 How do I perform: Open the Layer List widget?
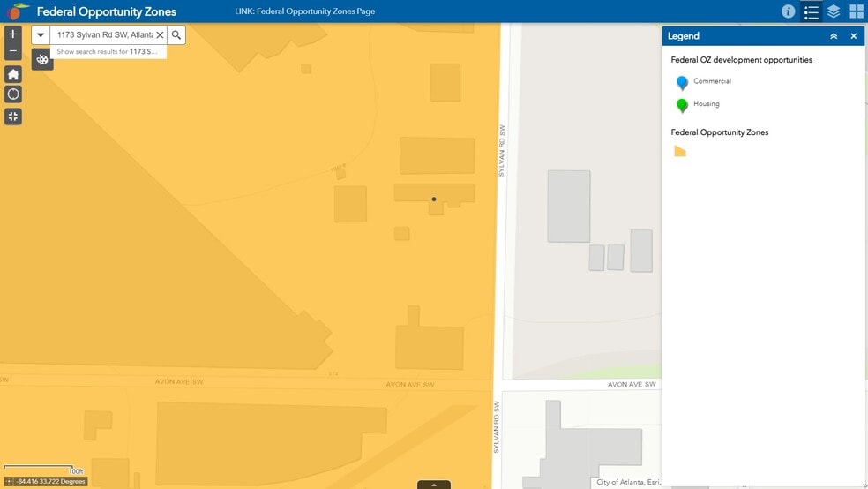tap(834, 11)
